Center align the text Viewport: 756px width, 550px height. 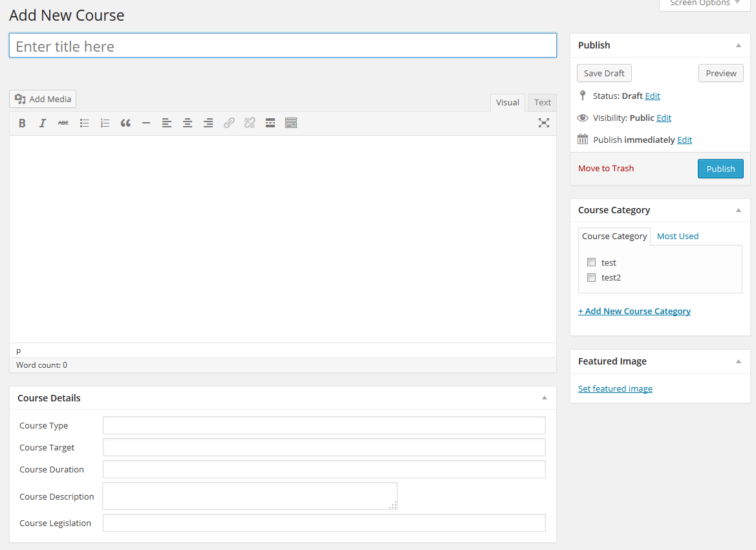click(188, 123)
